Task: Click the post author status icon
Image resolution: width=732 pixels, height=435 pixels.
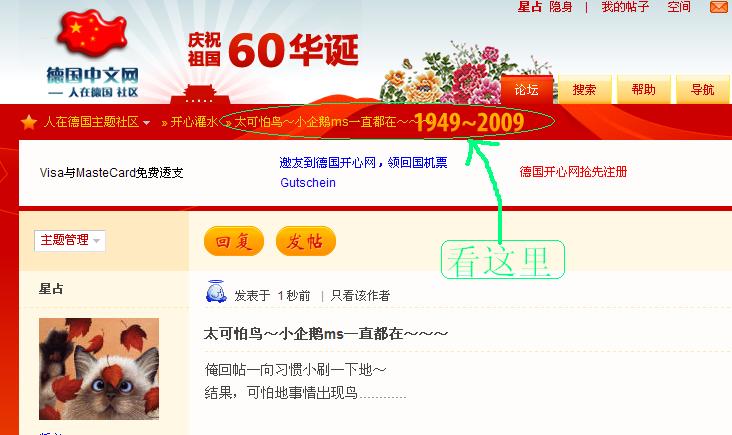Action: tap(217, 292)
